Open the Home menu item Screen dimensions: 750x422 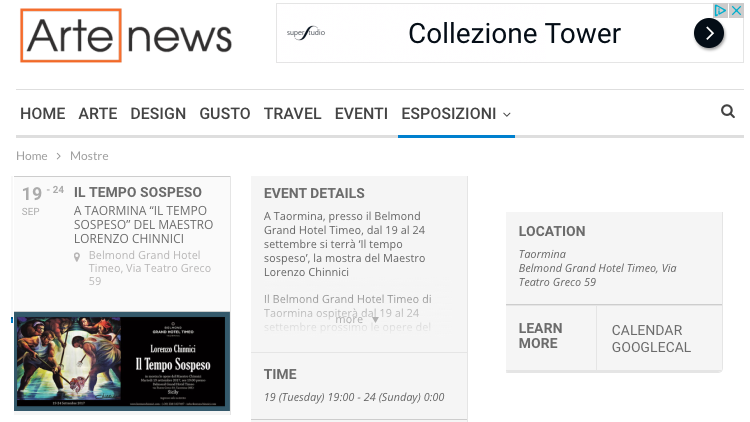(x=42, y=114)
